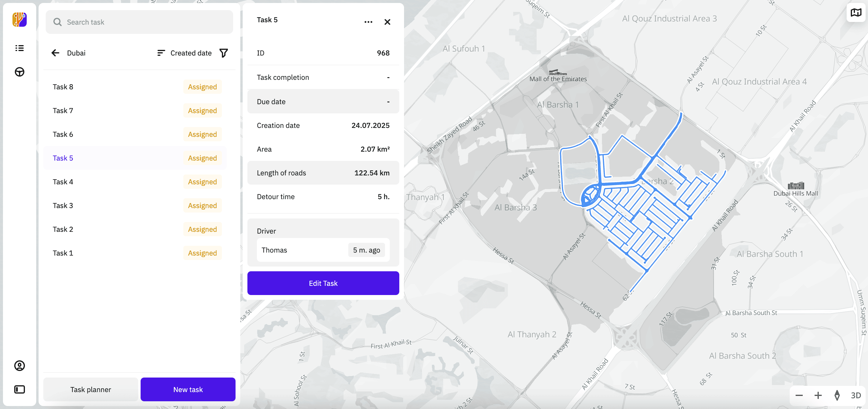Focus the Search task field
Viewport: 868px width, 409px height.
pos(139,22)
